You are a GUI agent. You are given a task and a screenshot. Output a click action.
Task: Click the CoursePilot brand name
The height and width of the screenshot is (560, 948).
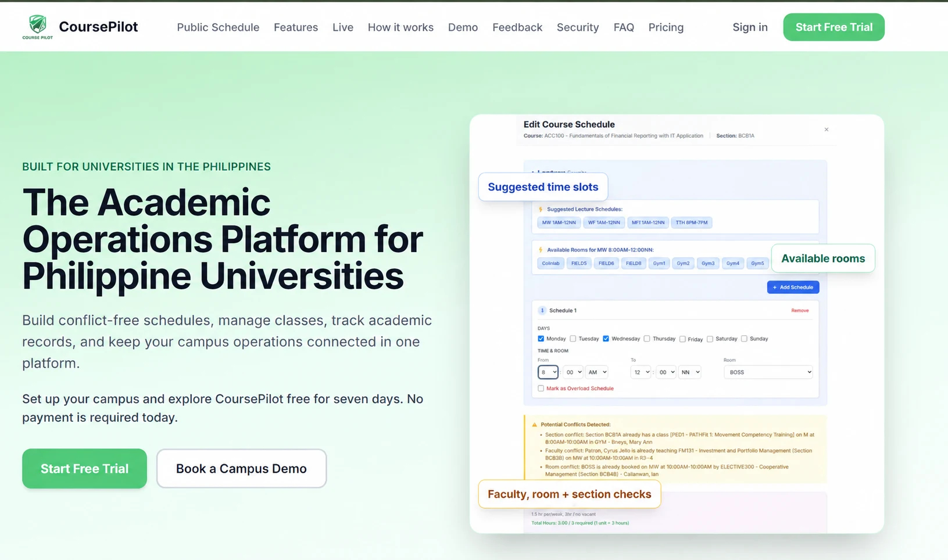[98, 27]
